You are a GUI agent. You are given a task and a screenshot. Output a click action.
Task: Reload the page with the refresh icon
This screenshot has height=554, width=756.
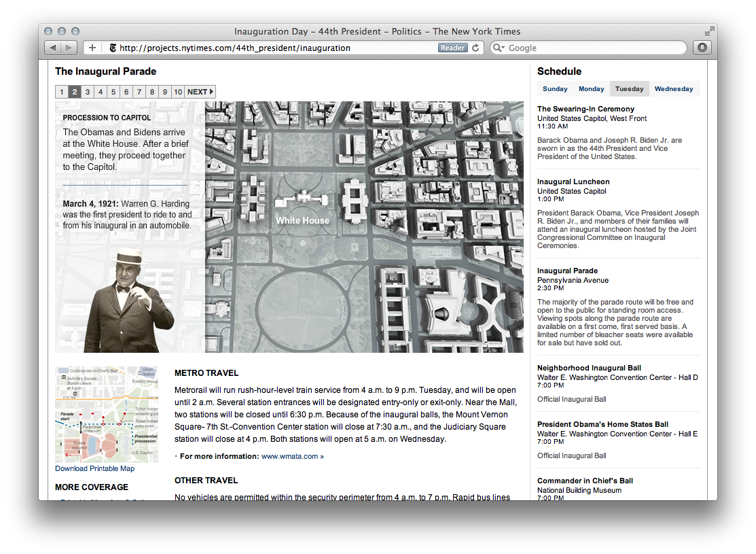[476, 48]
